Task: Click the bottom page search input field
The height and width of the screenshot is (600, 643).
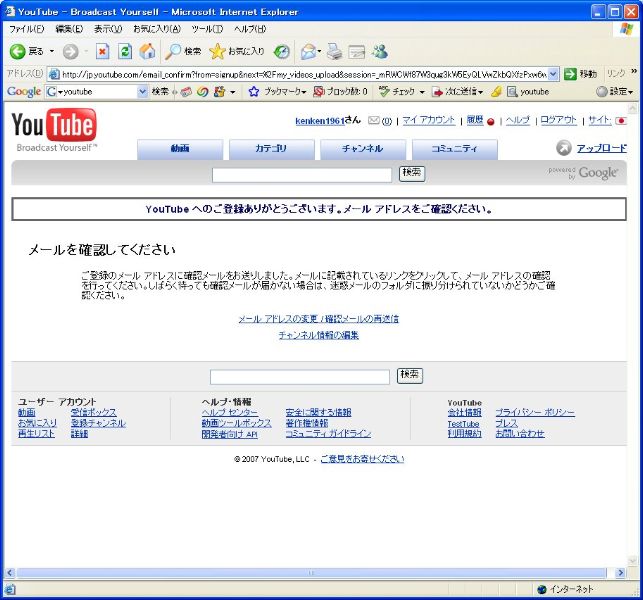Action: tap(300, 377)
